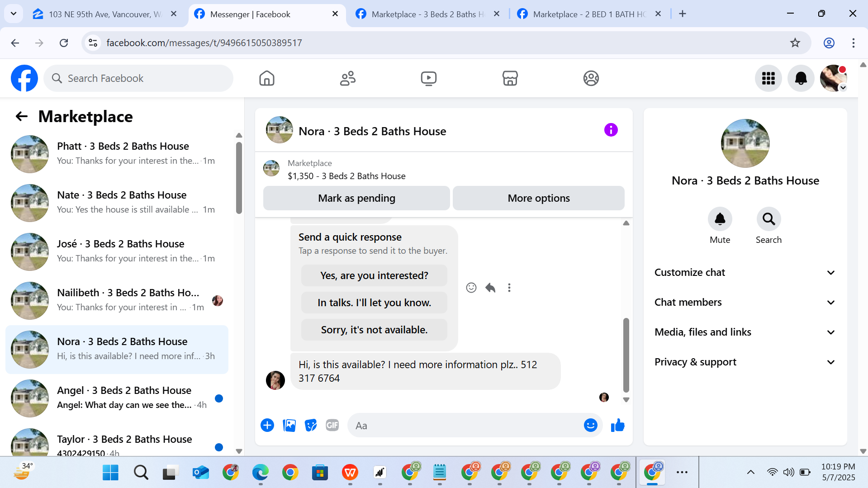The width and height of the screenshot is (868, 488).
Task: Open Facebook notifications bell
Action: point(801,78)
